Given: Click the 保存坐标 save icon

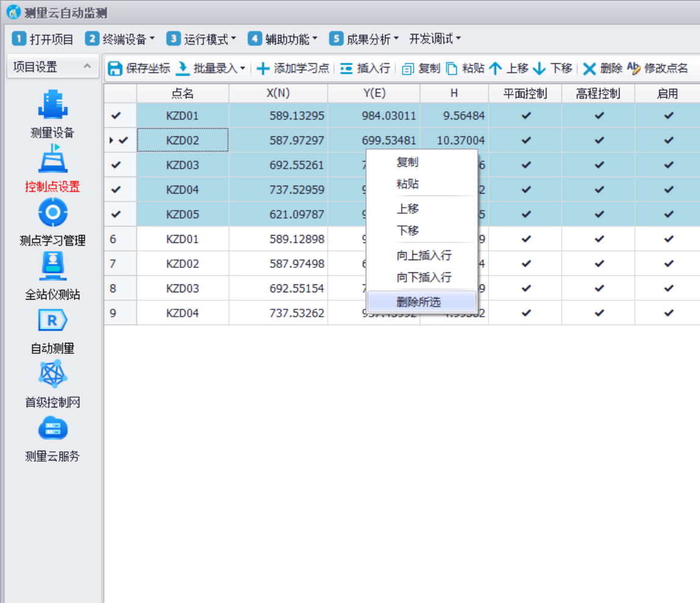Looking at the screenshot, I should point(115,69).
